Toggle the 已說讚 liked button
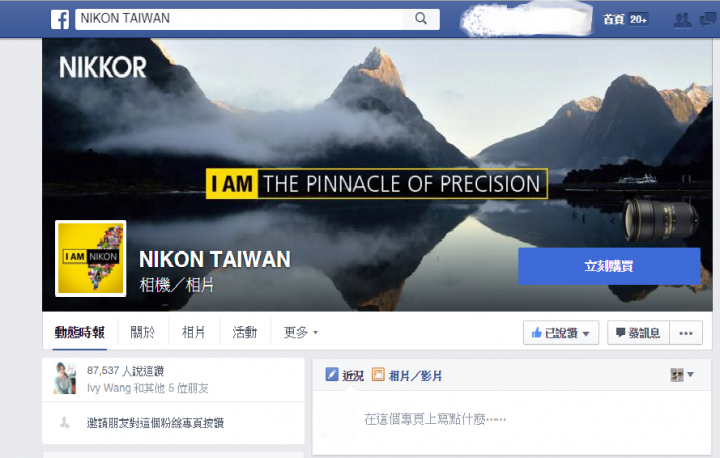 [561, 333]
